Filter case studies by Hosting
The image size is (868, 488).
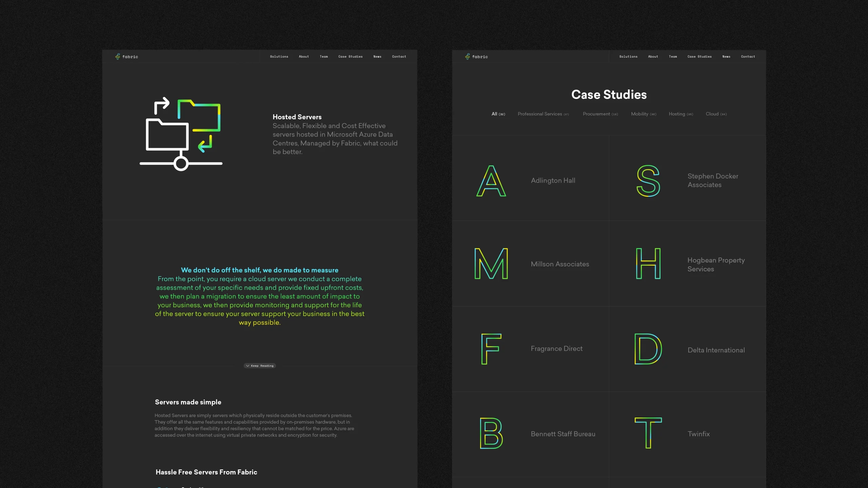point(681,114)
